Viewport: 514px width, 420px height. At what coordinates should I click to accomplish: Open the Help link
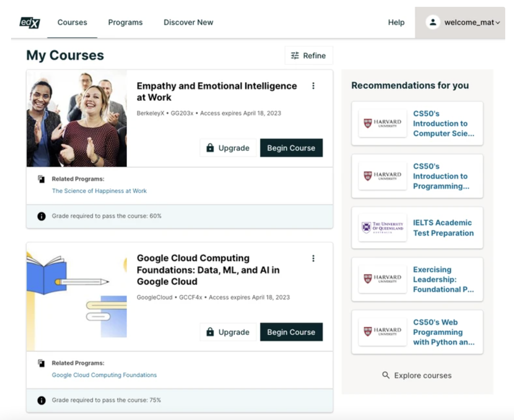pos(396,22)
